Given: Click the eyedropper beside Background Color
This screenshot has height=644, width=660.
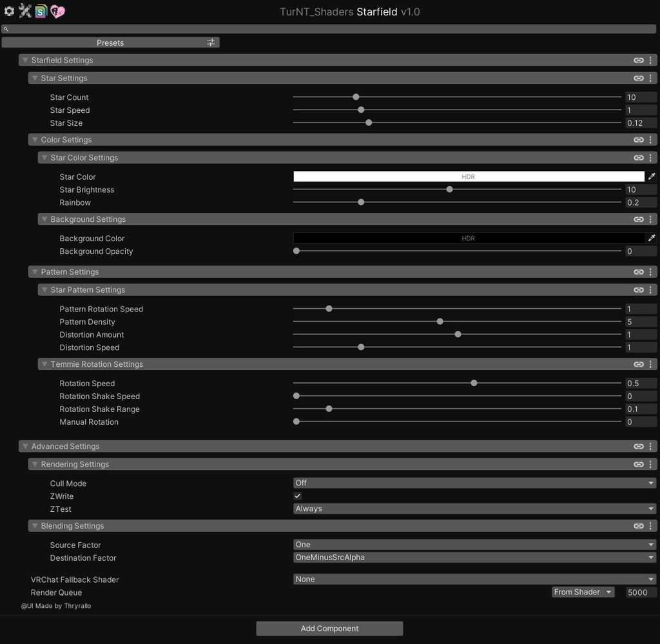Looking at the screenshot, I should [x=652, y=237].
